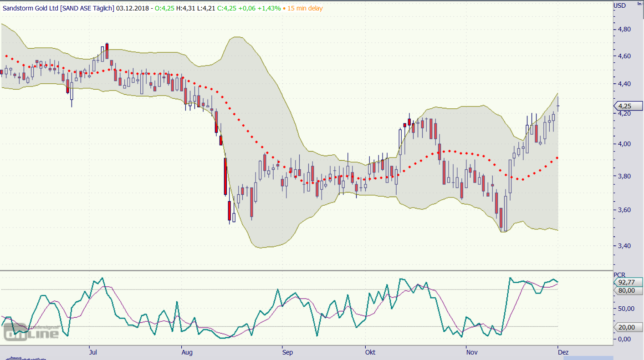The width and height of the screenshot is (644, 360).
Task: Click the chart title "Sandstorm Gold Ltd"
Action: tap(31, 8)
